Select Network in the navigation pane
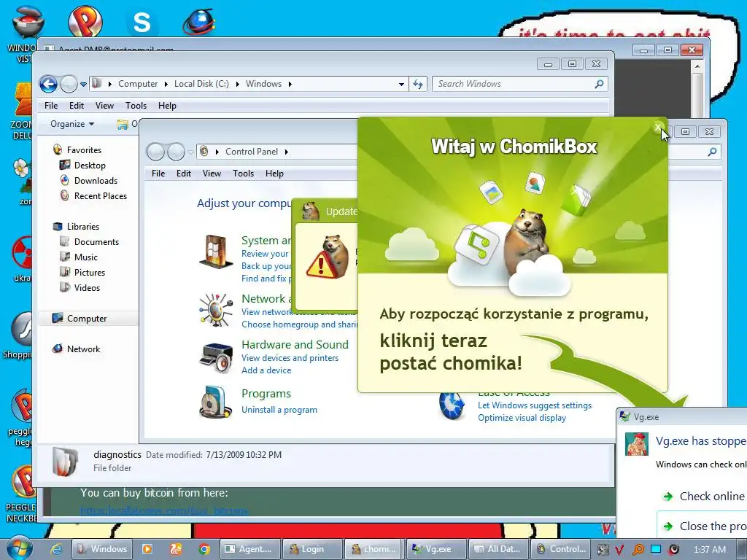The height and width of the screenshot is (560, 747). pyautogui.click(x=83, y=349)
